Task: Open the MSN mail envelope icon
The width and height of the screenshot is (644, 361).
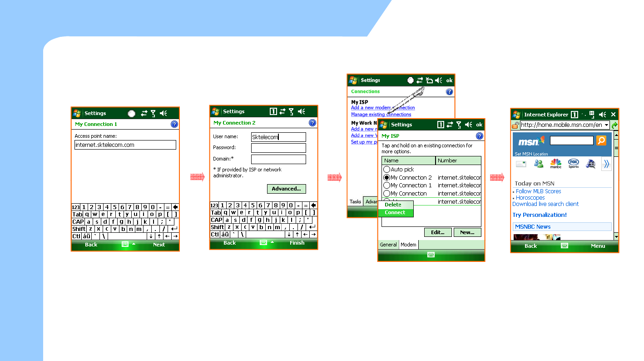Action: click(521, 164)
